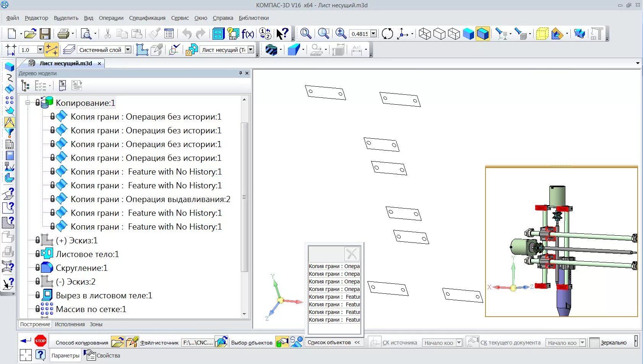Open orientation dropdown arrow
The height and width of the screenshot is (364, 643).
[x=412, y=34]
